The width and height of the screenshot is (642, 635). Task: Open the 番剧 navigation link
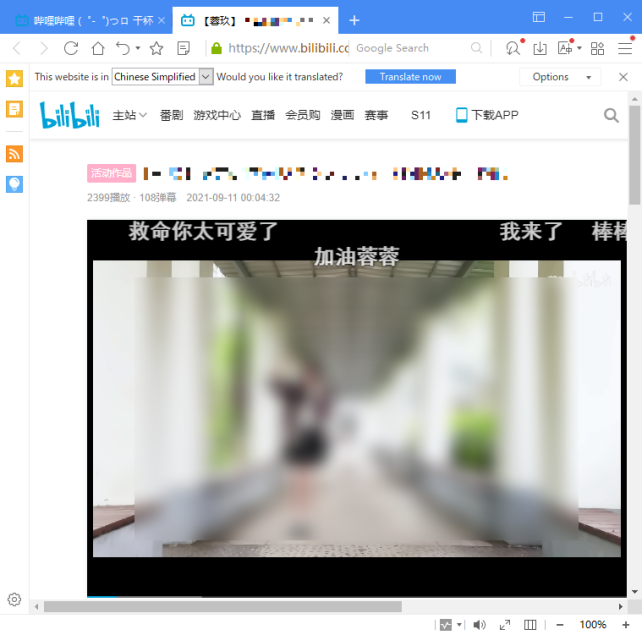pos(171,115)
